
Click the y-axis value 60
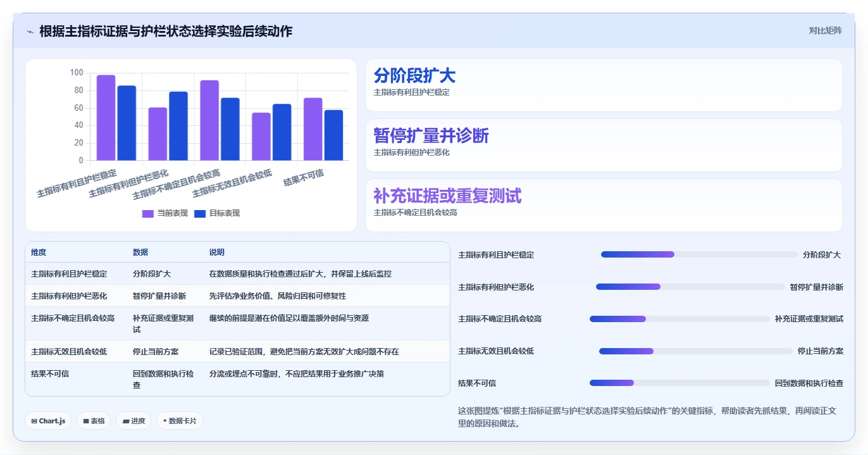coord(78,108)
